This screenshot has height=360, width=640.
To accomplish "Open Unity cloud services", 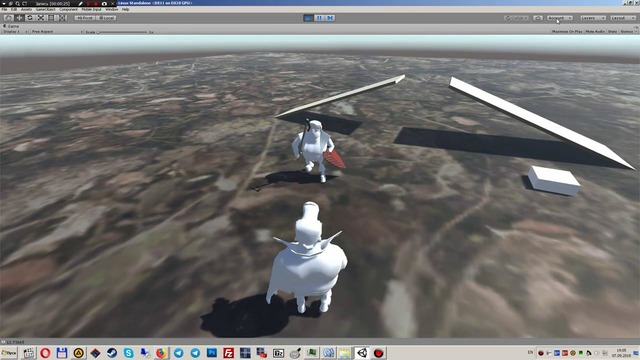I will click(538, 18).
